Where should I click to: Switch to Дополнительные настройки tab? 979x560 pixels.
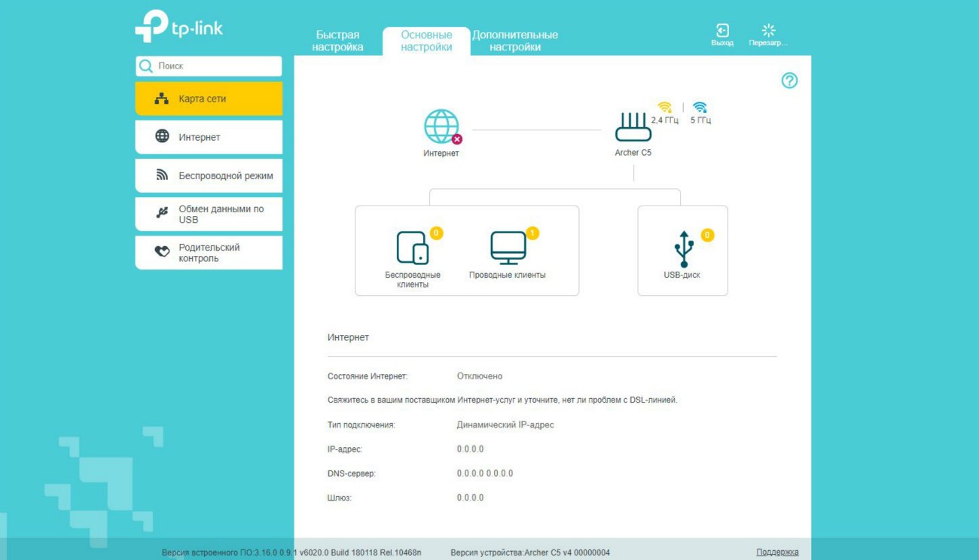click(515, 41)
